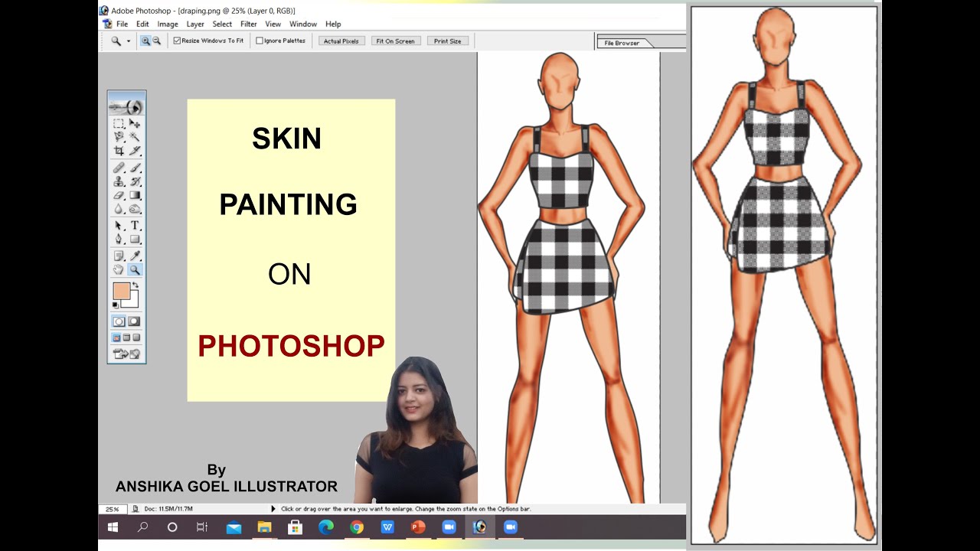
Task: Select the Magic Wand tool
Action: [135, 137]
